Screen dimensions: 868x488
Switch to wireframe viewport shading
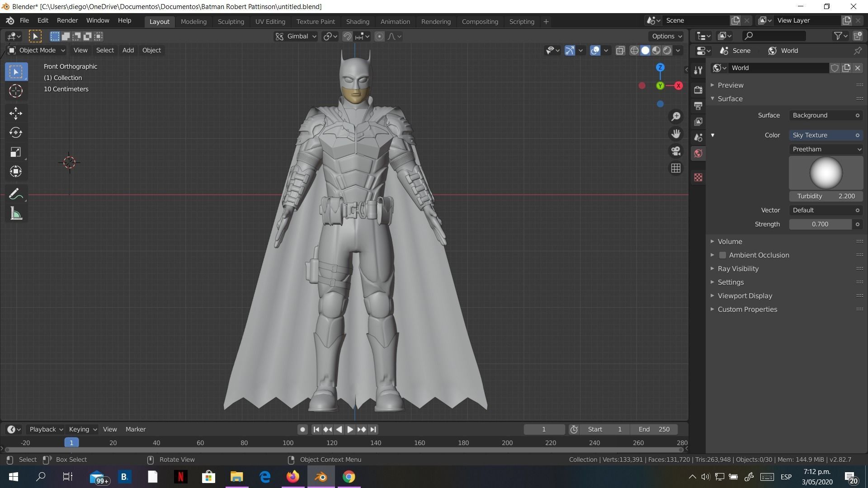634,51
